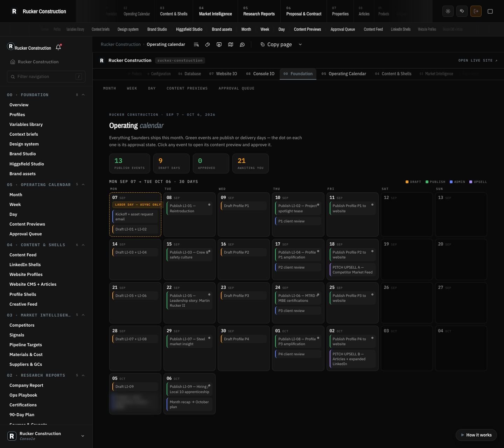Viewport: 504px width, 448px height.
Task: Collapse the 03 Market Intelligence section
Action: (83, 315)
